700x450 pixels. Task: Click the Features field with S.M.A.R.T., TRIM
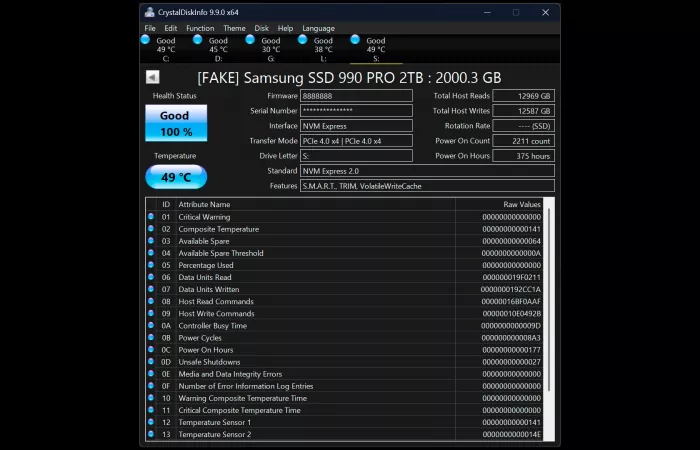point(427,186)
